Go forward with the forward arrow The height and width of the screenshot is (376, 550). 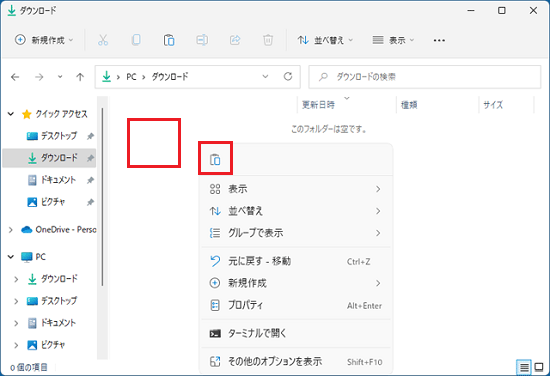tap(39, 77)
